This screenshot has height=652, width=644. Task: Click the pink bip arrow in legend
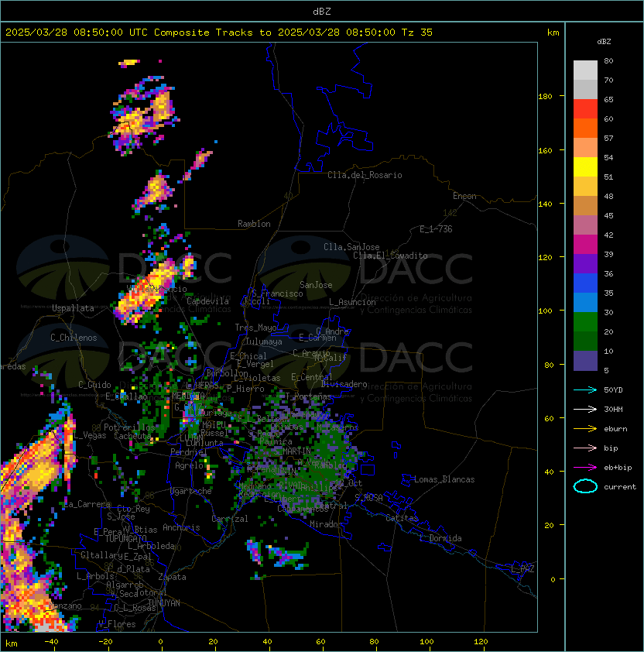click(x=585, y=448)
